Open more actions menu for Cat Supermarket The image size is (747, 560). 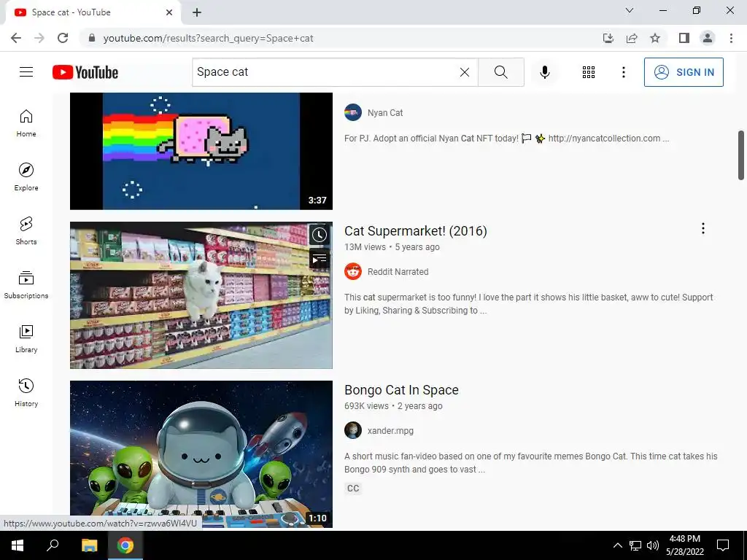coord(703,228)
